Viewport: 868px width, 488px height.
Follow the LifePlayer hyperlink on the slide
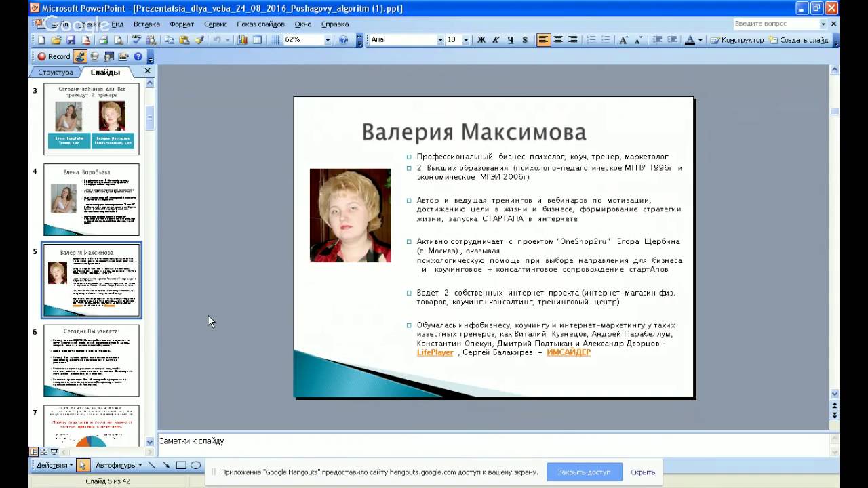coord(435,352)
